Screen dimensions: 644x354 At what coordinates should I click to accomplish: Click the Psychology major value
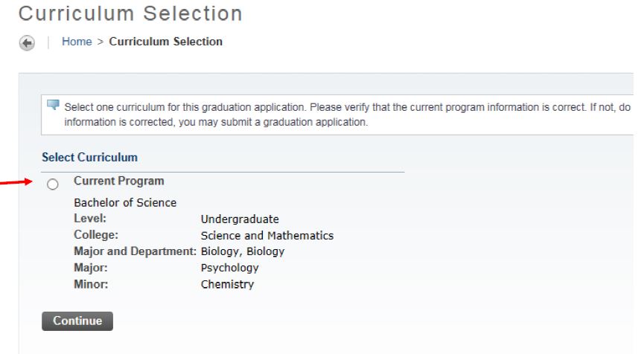coord(230,268)
